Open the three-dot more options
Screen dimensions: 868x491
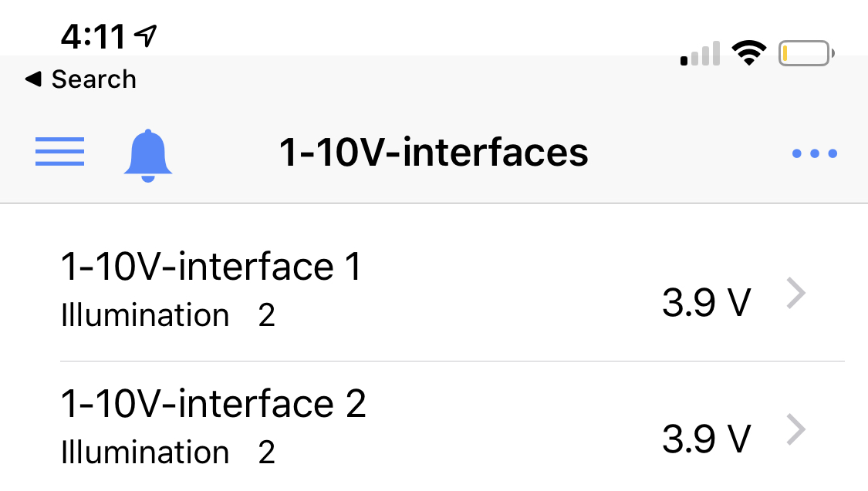tap(814, 153)
